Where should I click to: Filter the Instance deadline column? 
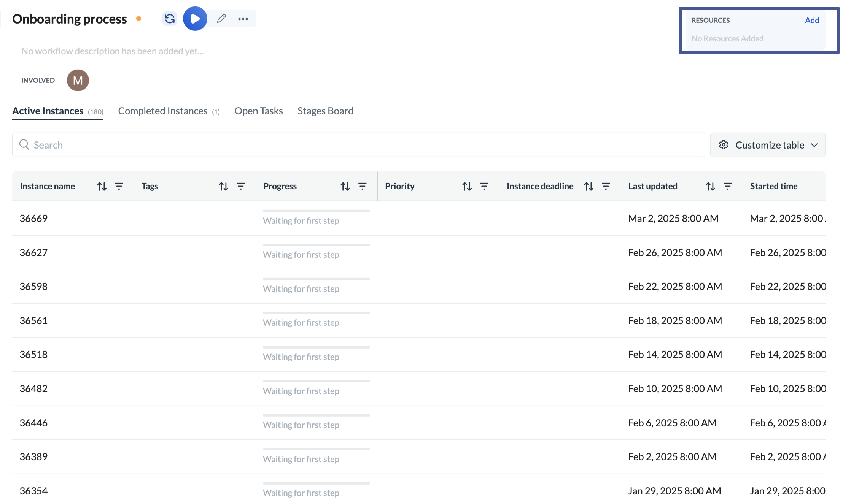606,186
